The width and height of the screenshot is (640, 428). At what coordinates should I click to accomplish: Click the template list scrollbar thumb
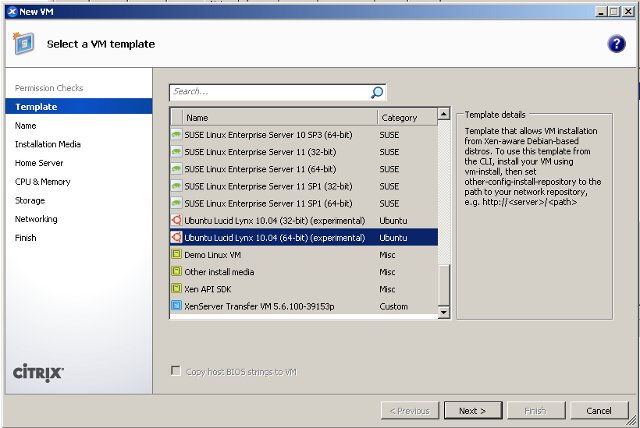click(x=444, y=284)
